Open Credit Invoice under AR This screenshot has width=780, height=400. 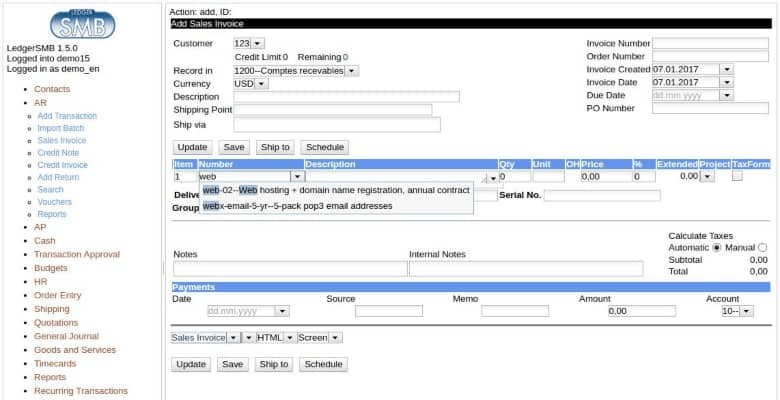(x=63, y=165)
